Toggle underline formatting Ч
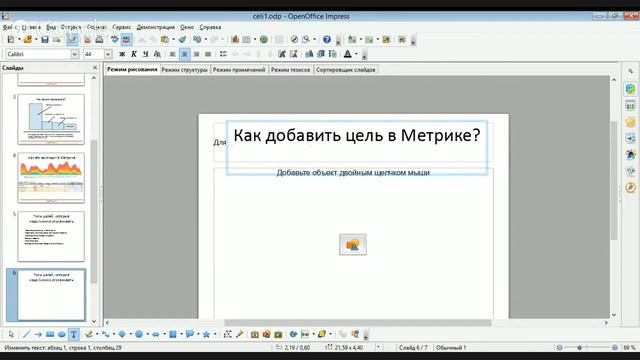 pos(145,54)
